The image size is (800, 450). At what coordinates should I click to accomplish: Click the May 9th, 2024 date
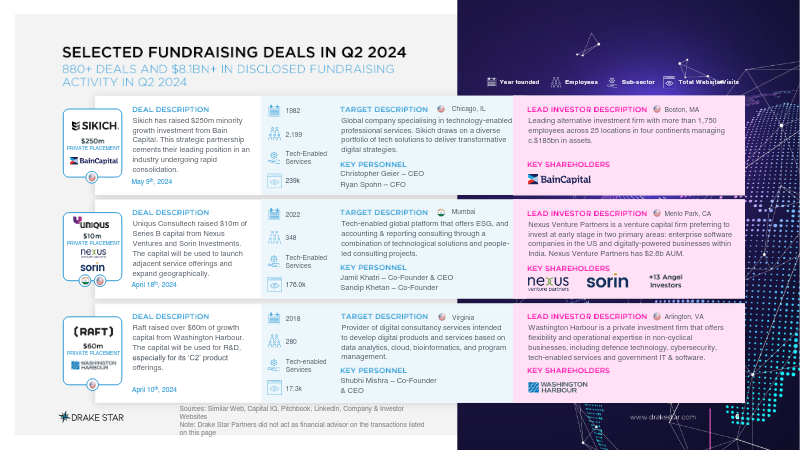(152, 181)
